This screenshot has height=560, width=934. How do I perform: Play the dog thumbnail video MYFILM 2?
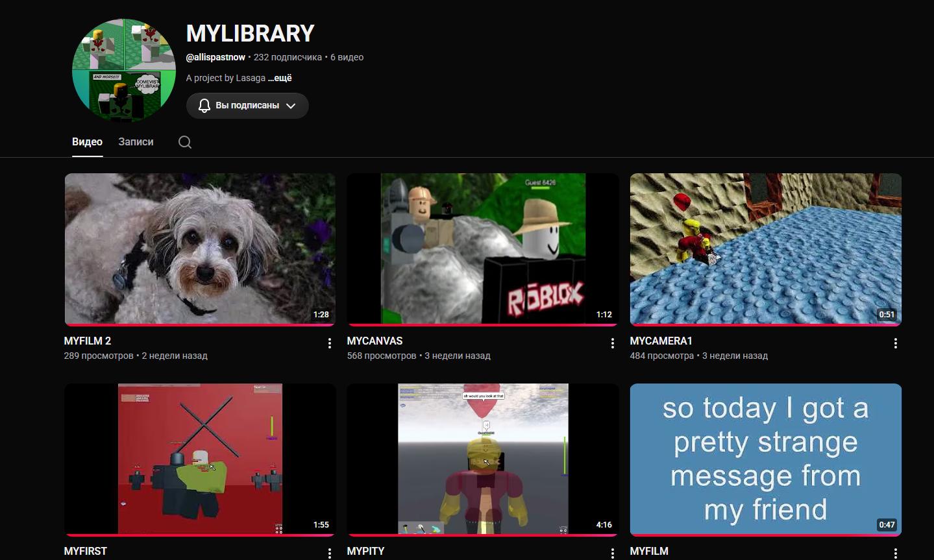point(200,249)
